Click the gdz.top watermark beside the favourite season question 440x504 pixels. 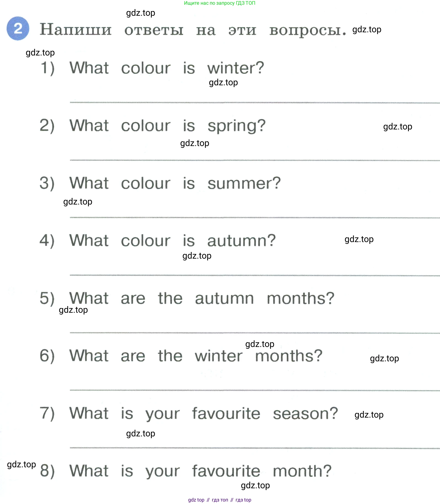point(369,415)
